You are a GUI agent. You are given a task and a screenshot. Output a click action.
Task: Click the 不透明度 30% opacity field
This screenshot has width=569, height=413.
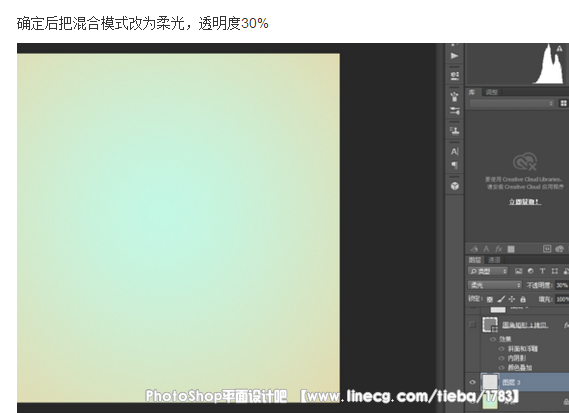(x=562, y=285)
